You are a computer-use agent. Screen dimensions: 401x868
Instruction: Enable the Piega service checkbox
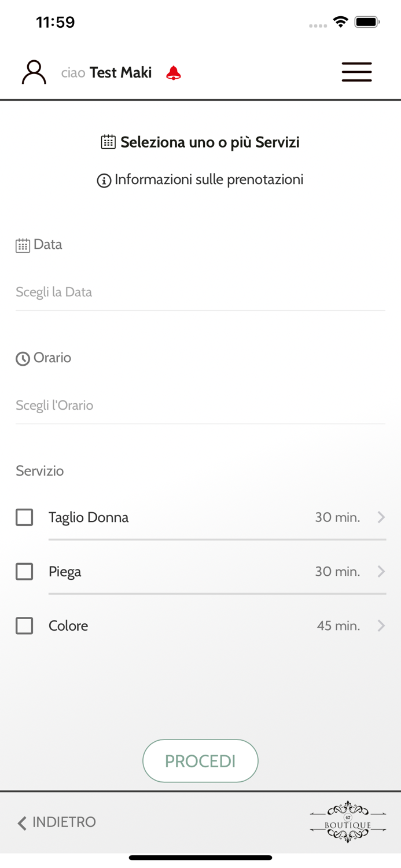24,572
